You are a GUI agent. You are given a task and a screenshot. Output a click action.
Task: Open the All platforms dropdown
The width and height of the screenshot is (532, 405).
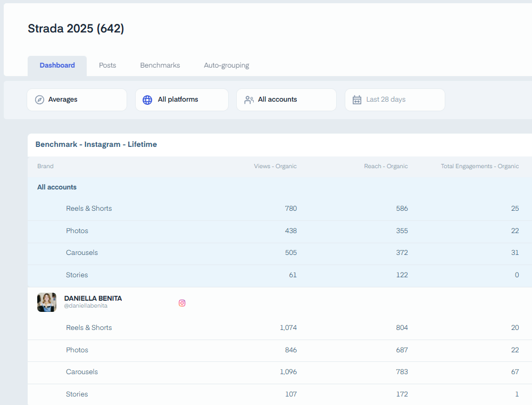pyautogui.click(x=182, y=100)
